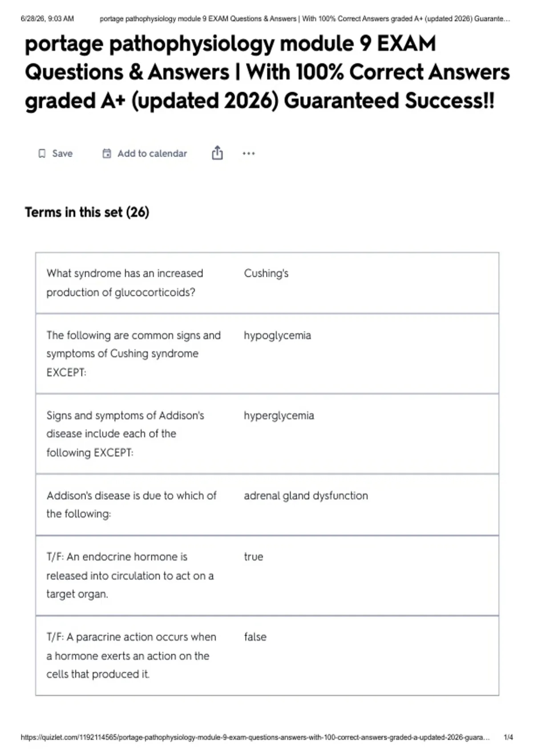
Task: Open the quizlet.com URL in footer
Action: [255, 737]
